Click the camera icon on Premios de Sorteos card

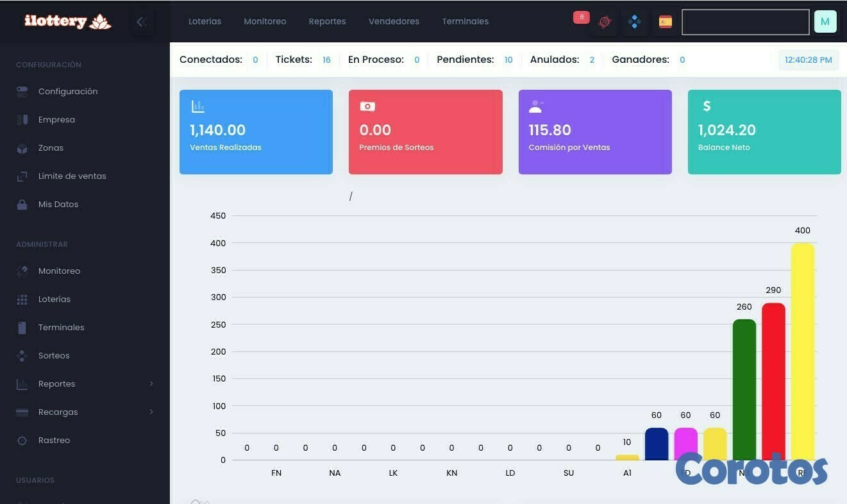pos(366,106)
